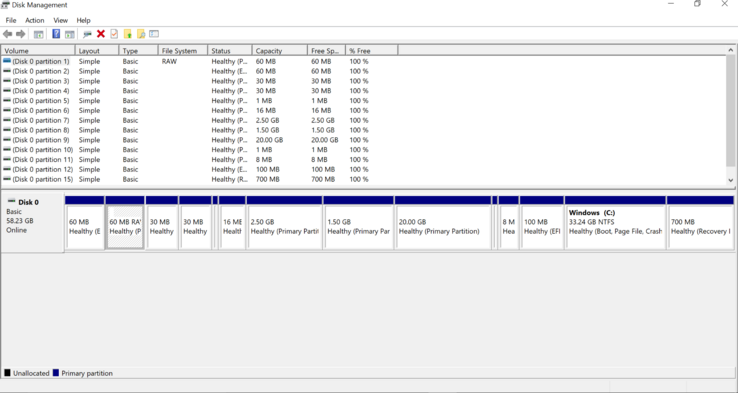Click the Primary partition legend color swatch
This screenshot has width=738, height=393.
tap(56, 373)
